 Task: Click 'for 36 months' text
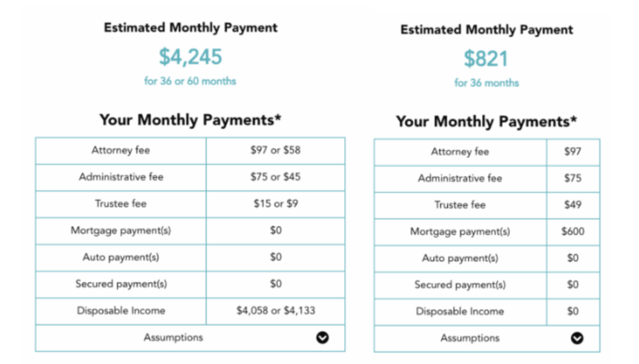(x=487, y=83)
